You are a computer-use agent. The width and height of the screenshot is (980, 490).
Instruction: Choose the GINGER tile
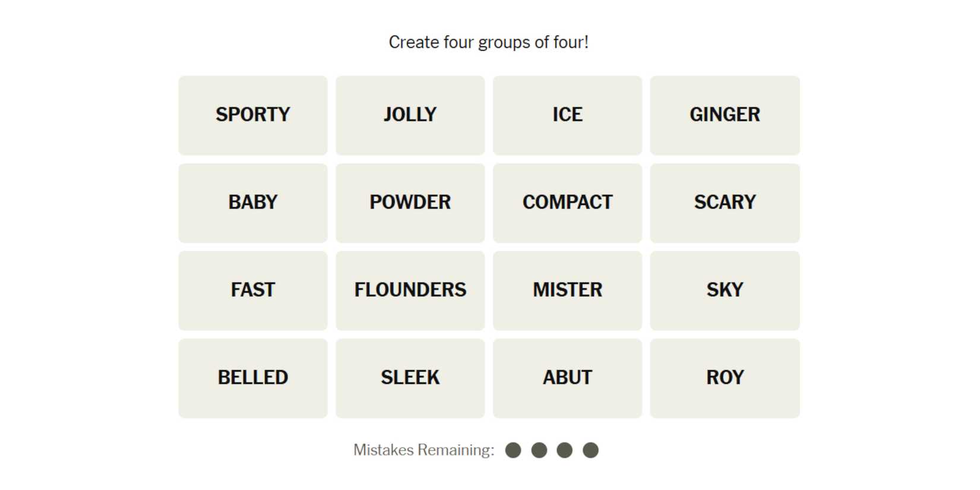[725, 115]
